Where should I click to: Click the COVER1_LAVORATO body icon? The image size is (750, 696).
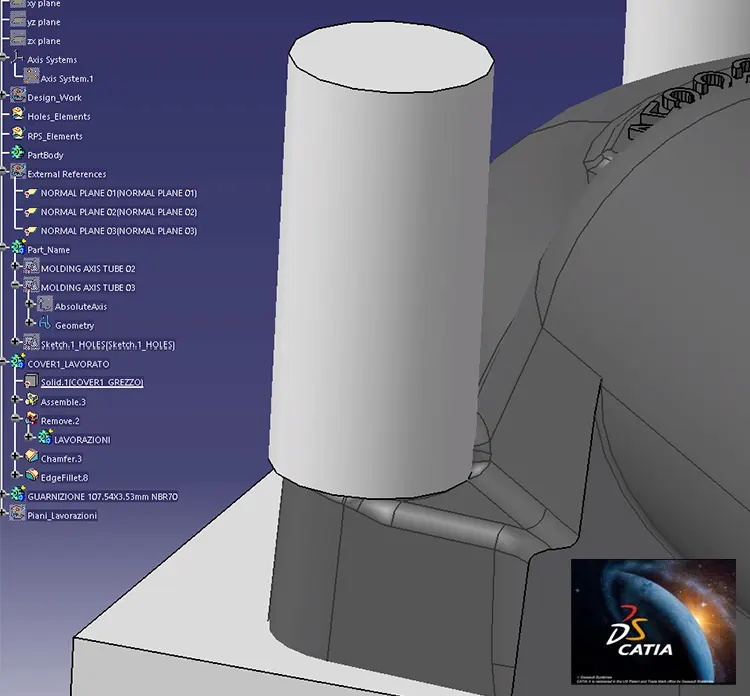click(18, 362)
